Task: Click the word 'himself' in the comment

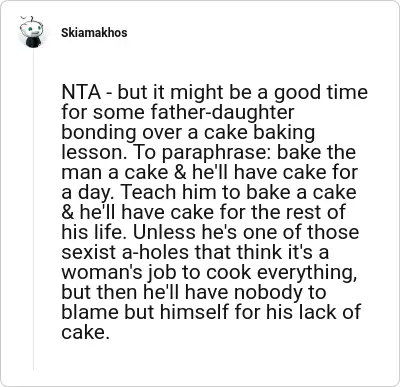Action: pyautogui.click(x=194, y=312)
